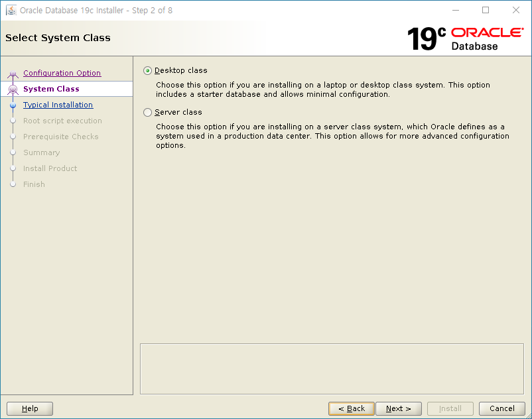Click the greyed Install Product step
Screen dimensions: 532x419
pos(50,168)
